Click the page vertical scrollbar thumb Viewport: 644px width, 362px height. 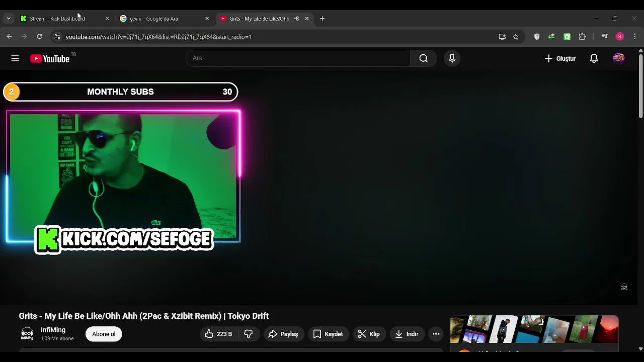tap(640, 86)
